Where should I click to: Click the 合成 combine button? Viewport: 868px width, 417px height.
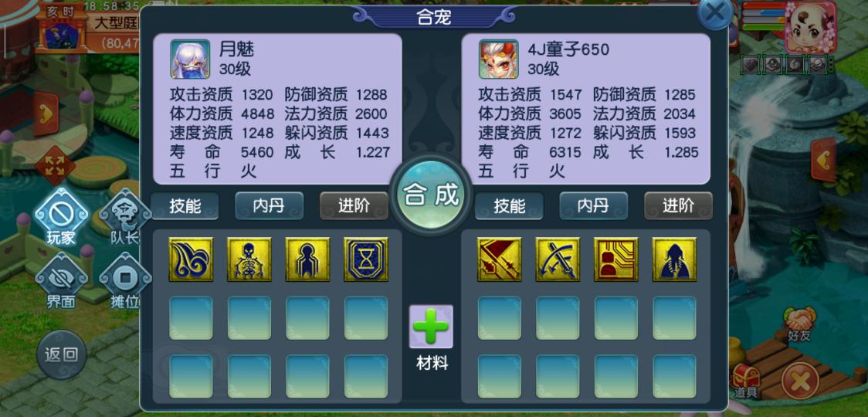[x=431, y=195]
